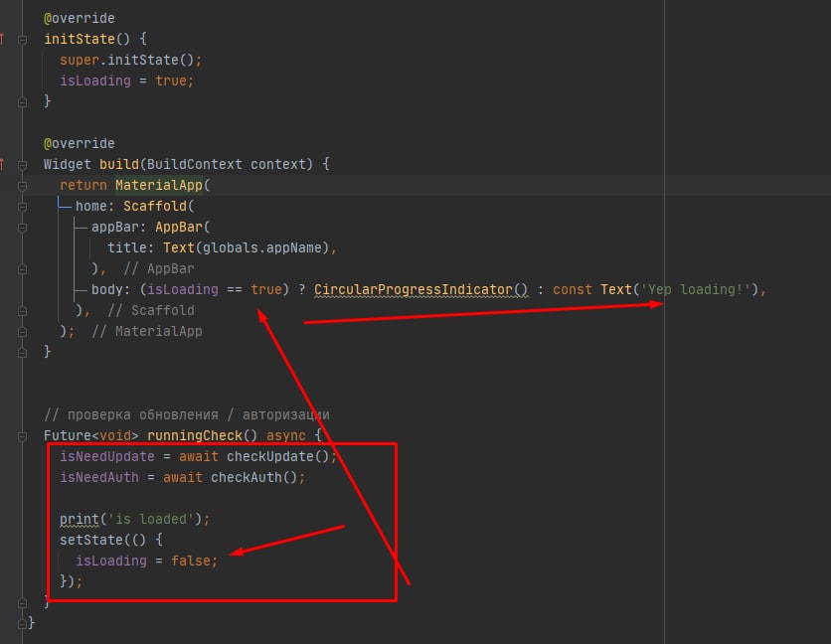This screenshot has height=644, width=831.
Task: Click the fold marker at class closing brace
Action: tap(22, 624)
